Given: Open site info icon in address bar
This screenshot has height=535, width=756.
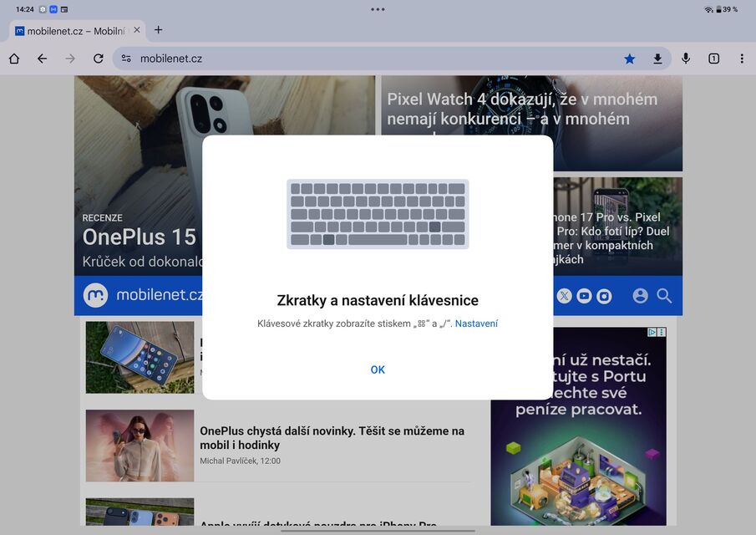Looking at the screenshot, I should 126,59.
